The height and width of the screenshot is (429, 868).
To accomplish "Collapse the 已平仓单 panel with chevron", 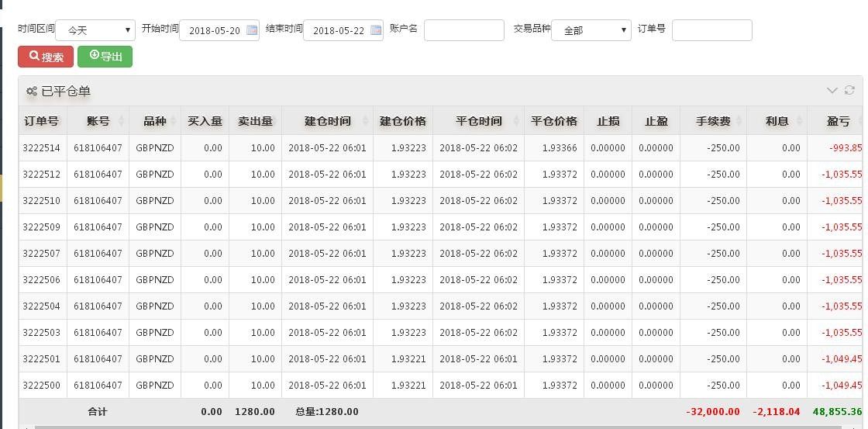I will click(x=832, y=91).
